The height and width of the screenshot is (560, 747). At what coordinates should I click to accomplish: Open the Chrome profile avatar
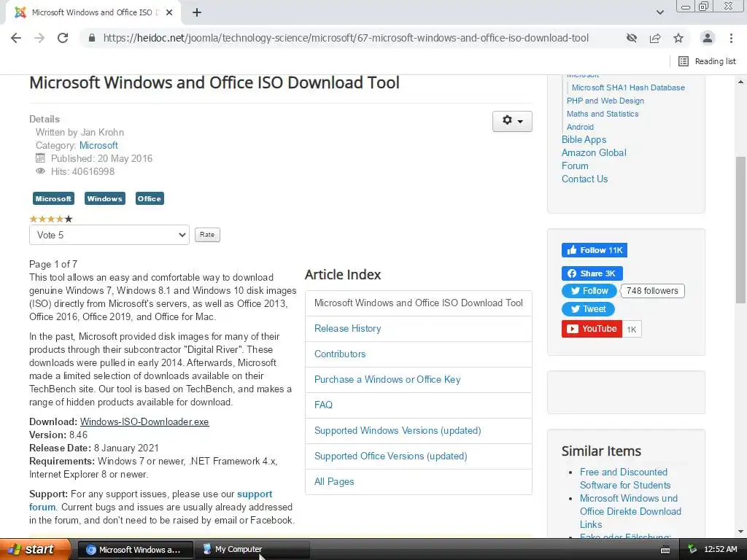pos(708,38)
